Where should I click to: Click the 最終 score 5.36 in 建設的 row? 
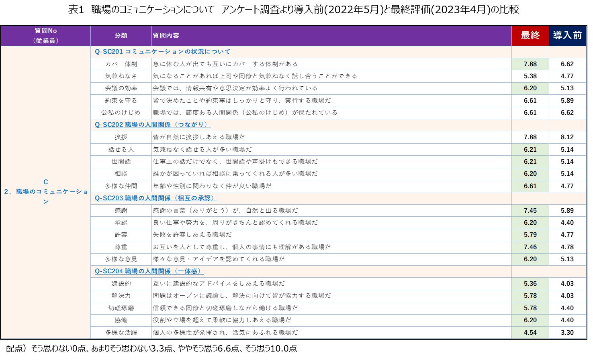tap(530, 284)
